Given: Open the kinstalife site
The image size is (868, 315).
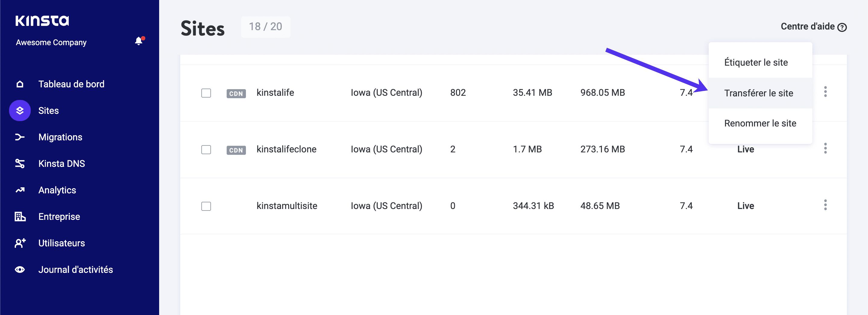Looking at the screenshot, I should tap(275, 92).
